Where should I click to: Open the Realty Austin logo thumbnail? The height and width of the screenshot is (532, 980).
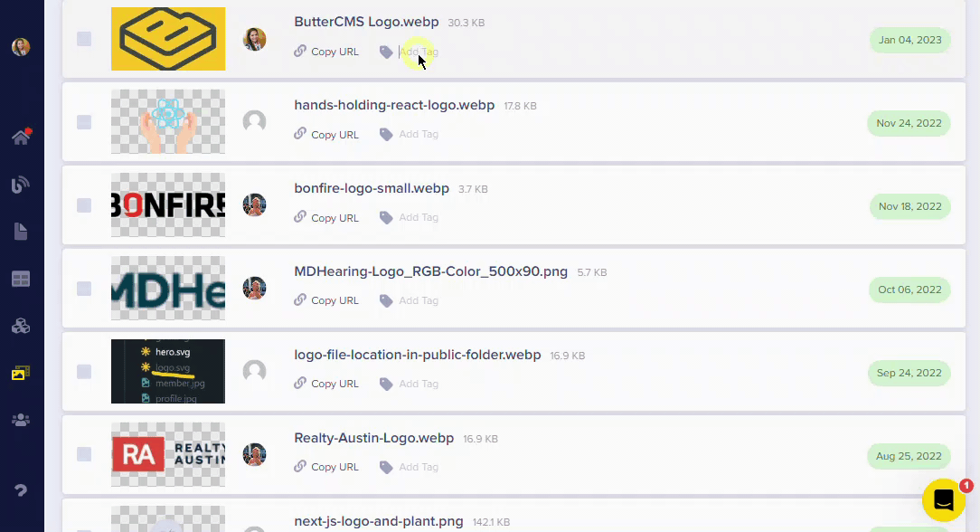tap(168, 454)
